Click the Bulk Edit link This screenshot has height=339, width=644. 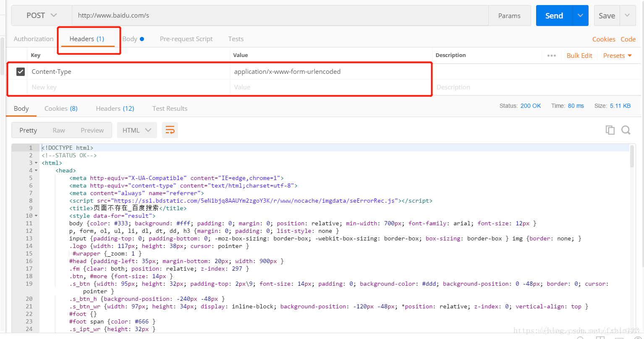[x=579, y=55]
